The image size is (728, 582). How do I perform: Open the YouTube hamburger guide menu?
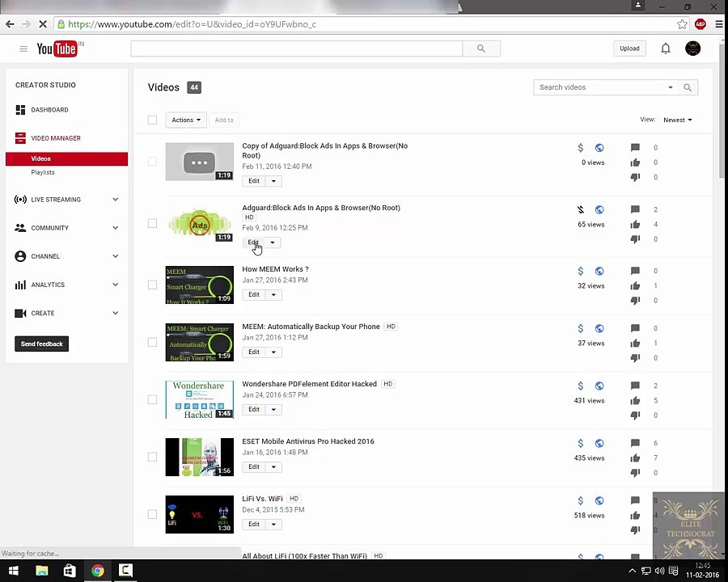pyautogui.click(x=23, y=48)
